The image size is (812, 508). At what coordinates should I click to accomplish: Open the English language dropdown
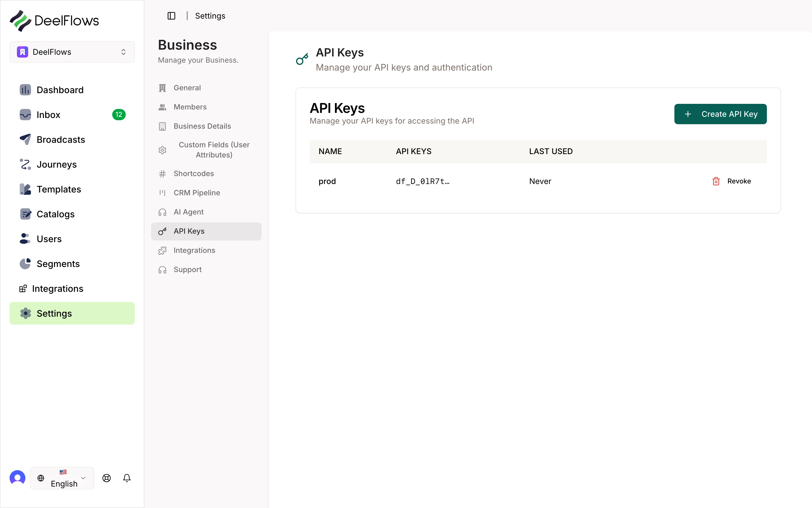pyautogui.click(x=62, y=478)
